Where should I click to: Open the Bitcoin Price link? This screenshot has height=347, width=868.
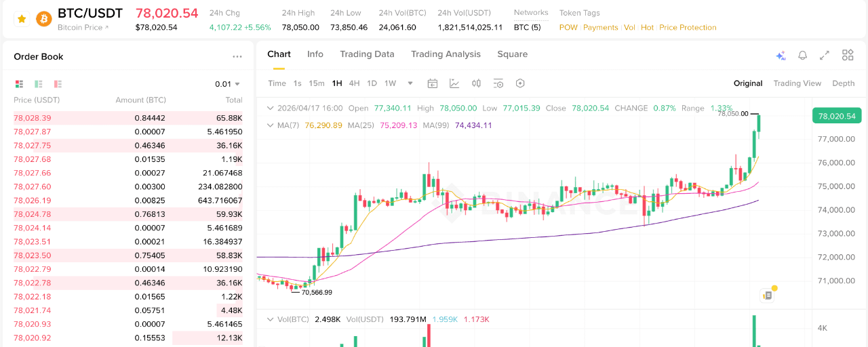click(83, 28)
